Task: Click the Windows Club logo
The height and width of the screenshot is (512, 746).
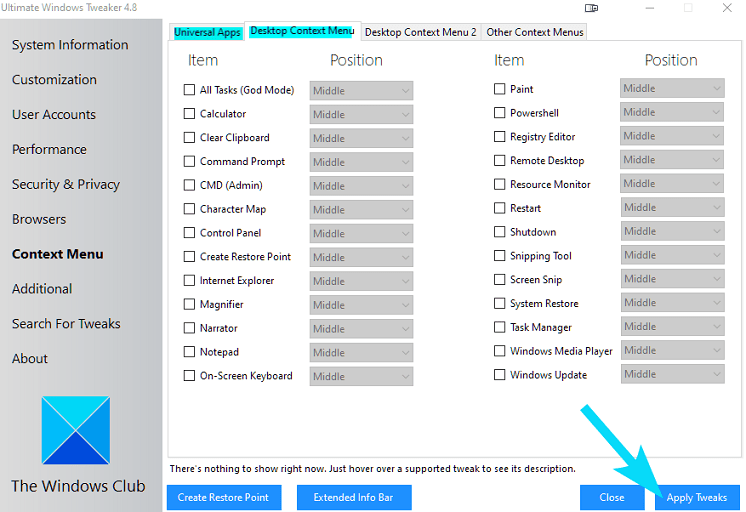Action: pyautogui.click(x=76, y=430)
